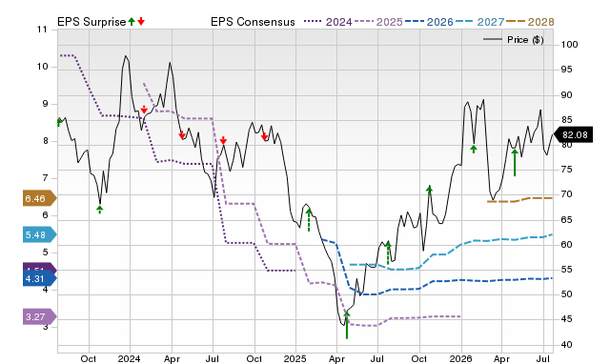Click the 2025 label on the time axis
Screen dimensions: 610x364
[x=295, y=358]
